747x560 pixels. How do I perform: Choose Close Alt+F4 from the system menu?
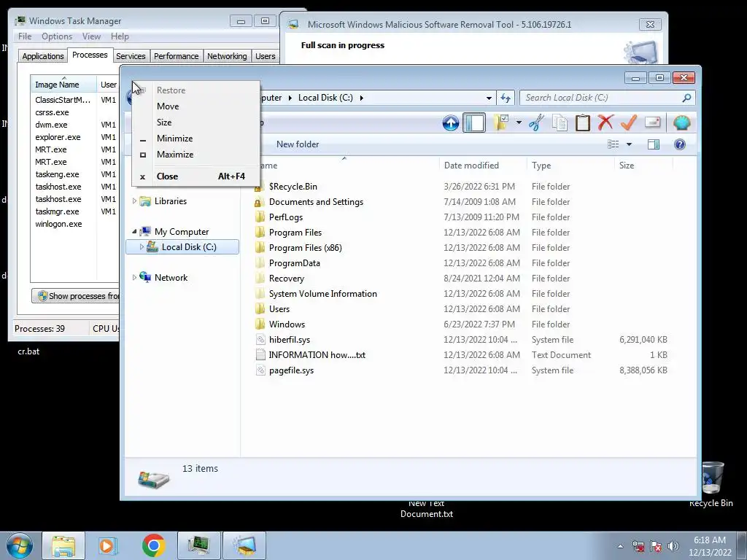[196, 176]
